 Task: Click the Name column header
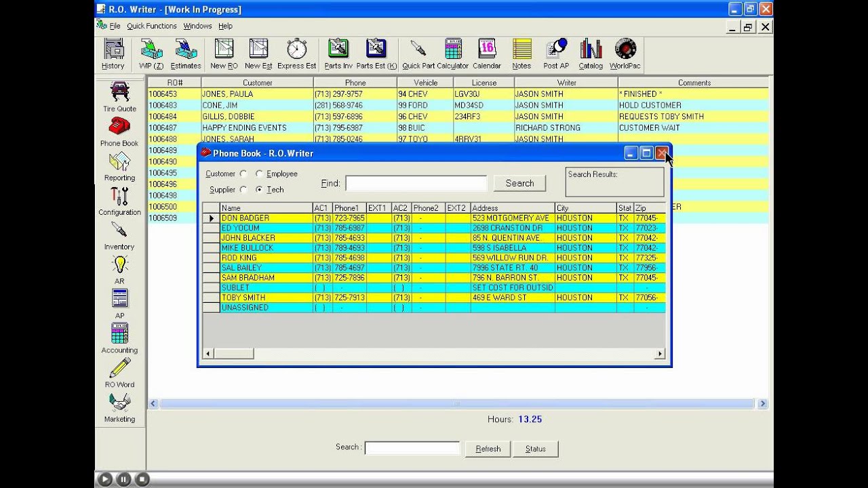[x=266, y=208]
